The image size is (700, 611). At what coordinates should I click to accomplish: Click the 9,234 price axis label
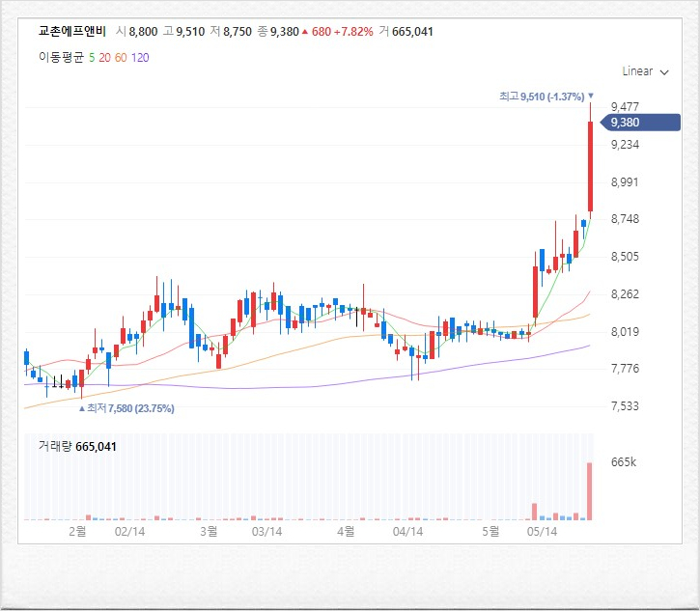point(625,145)
